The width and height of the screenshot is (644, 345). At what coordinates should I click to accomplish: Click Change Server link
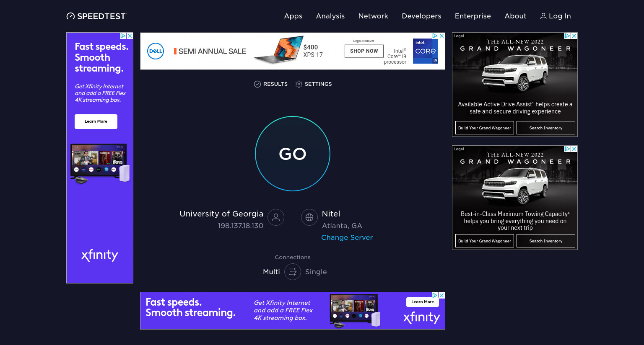(x=347, y=237)
